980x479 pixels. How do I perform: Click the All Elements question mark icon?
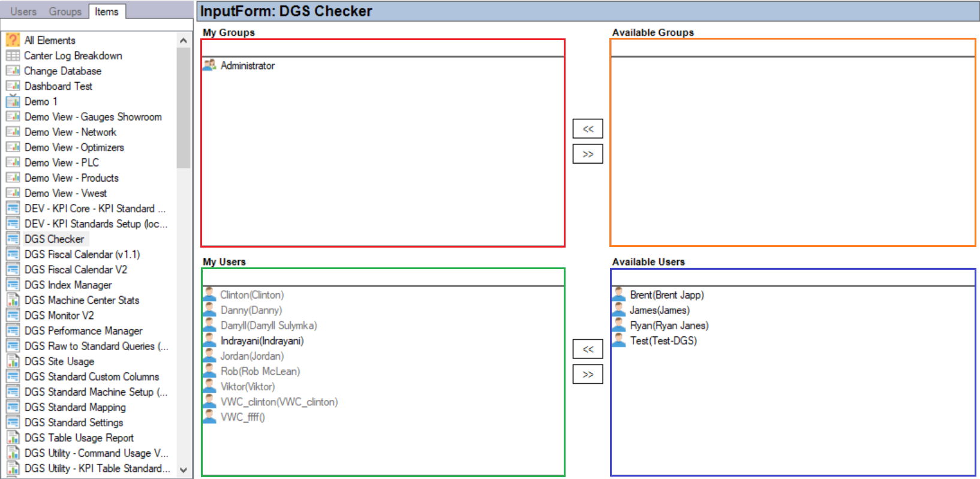point(13,40)
